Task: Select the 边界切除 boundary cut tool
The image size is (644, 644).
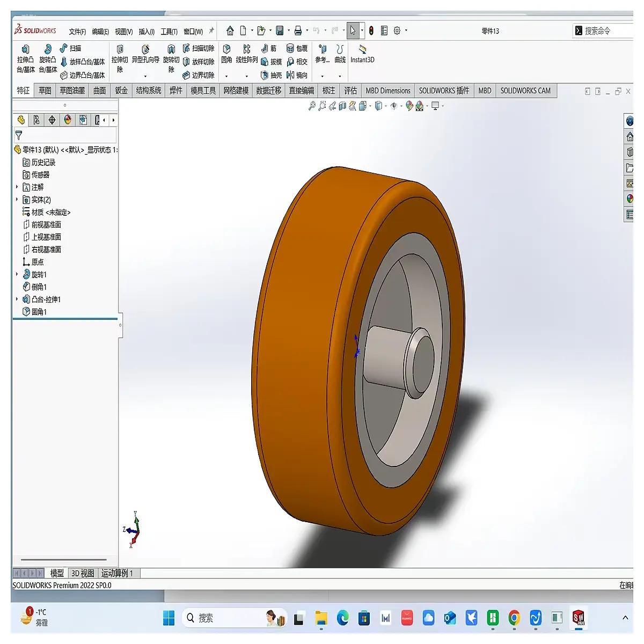Action: tap(199, 75)
